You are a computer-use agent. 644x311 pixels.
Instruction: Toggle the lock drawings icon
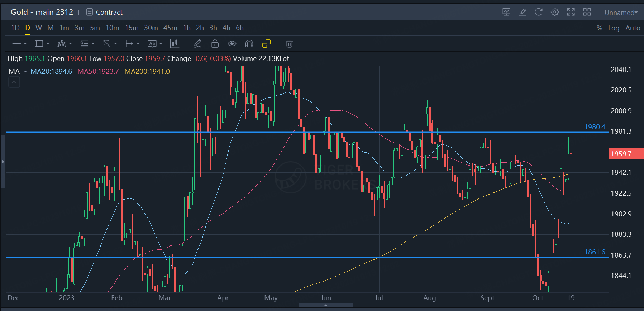(215, 44)
